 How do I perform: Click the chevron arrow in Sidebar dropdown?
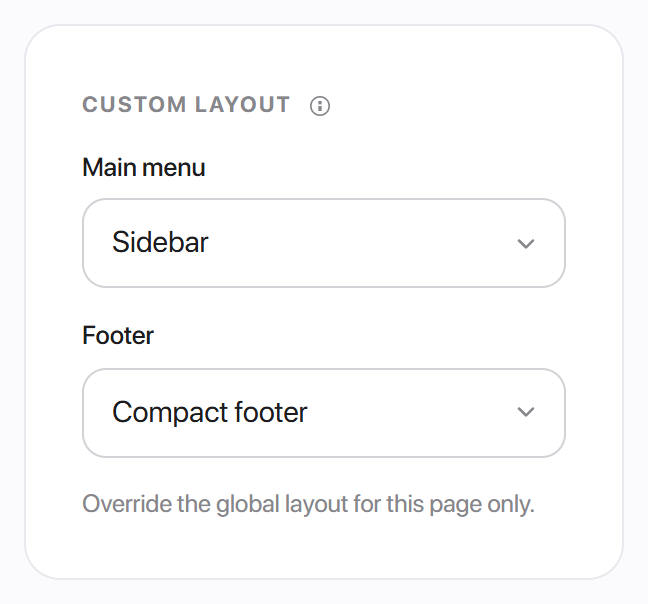[526, 243]
